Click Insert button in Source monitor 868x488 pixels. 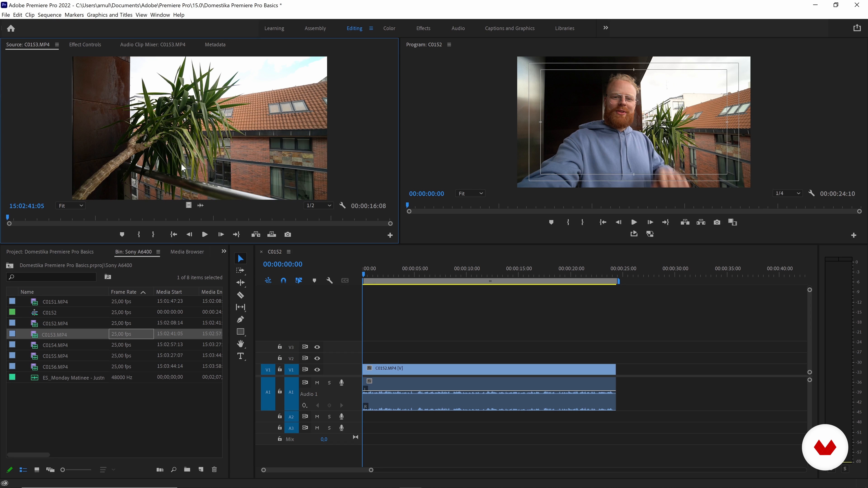coord(256,235)
